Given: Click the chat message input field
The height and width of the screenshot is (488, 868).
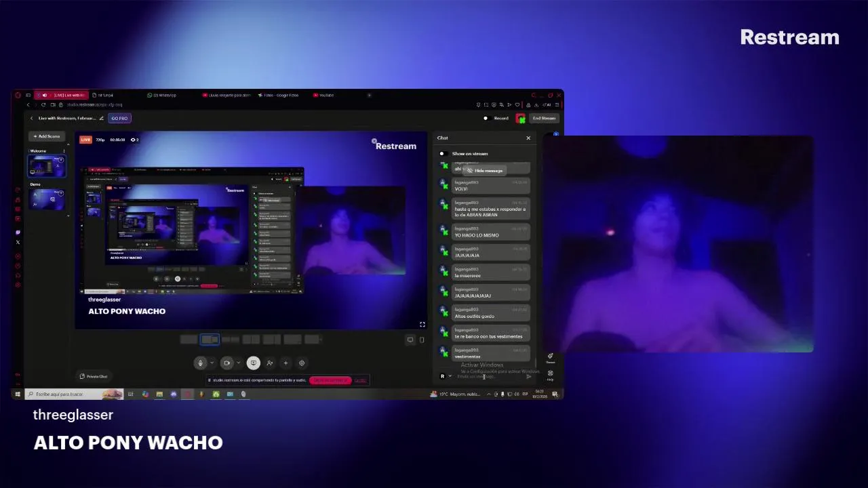Looking at the screenshot, I should point(490,376).
